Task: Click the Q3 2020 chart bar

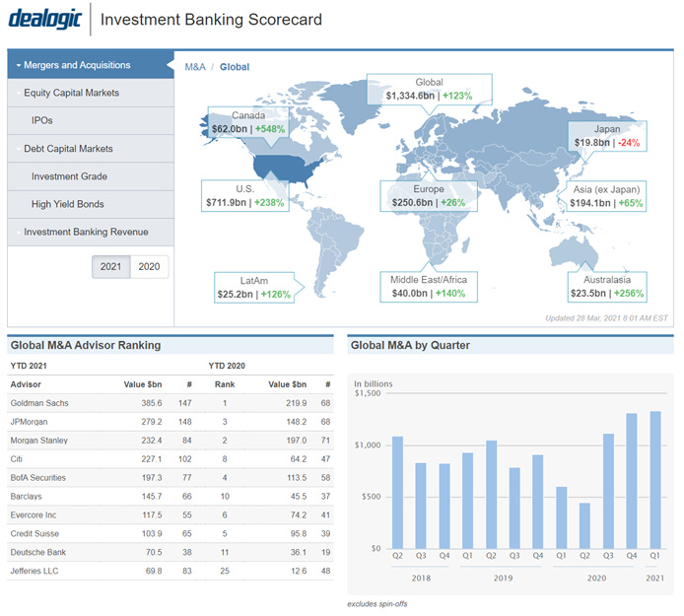Action: [608, 491]
